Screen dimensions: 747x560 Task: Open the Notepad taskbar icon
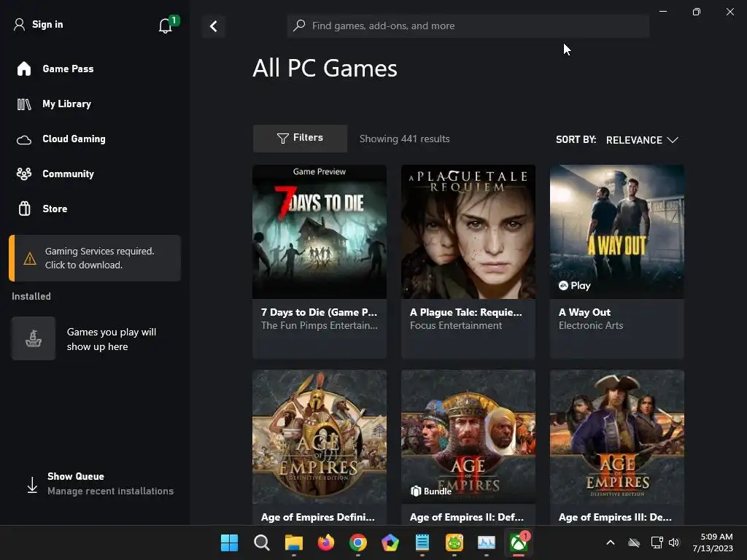pos(422,542)
